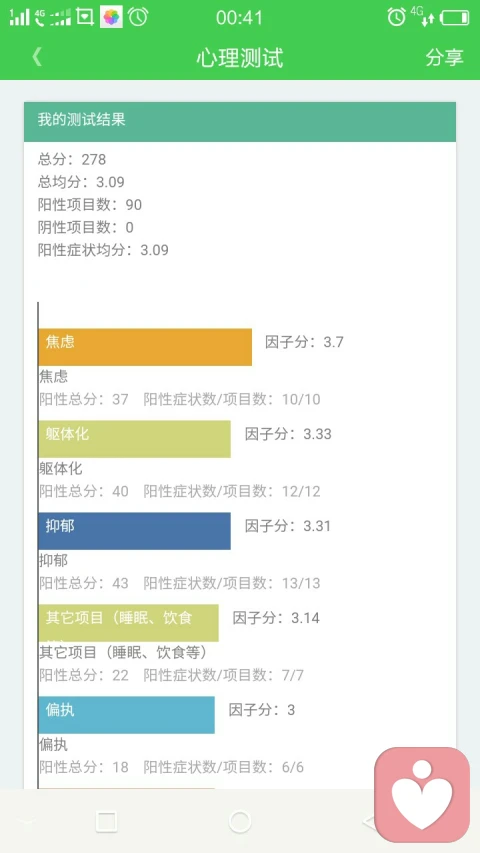Tap the screenshot icon in status bar
The width and height of the screenshot is (480, 853).
click(x=85, y=17)
